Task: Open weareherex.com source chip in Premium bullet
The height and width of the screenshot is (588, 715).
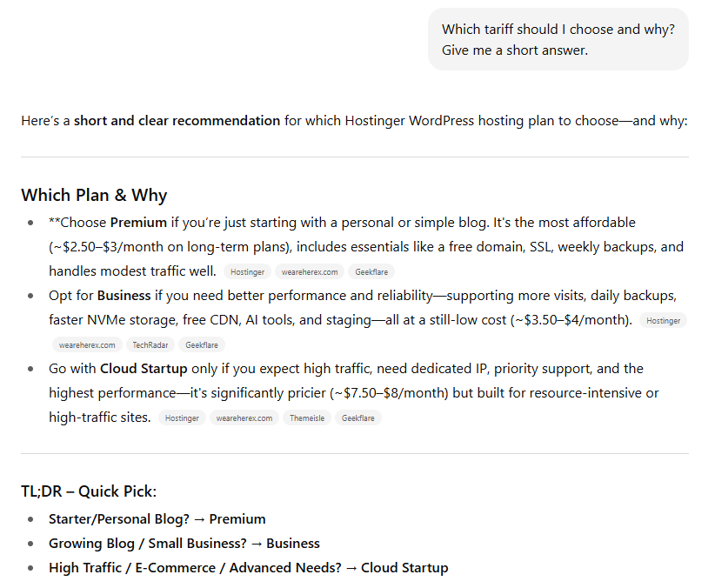Action: [x=309, y=272]
